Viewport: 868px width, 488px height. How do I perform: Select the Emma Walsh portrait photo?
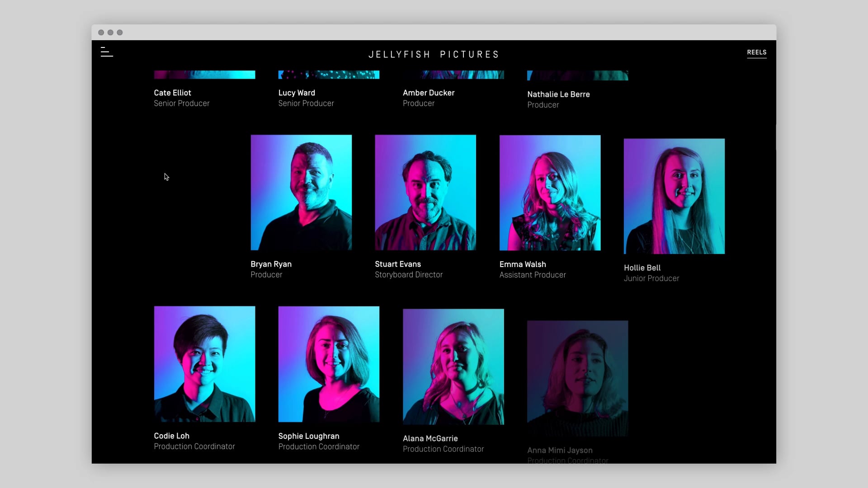pos(550,192)
